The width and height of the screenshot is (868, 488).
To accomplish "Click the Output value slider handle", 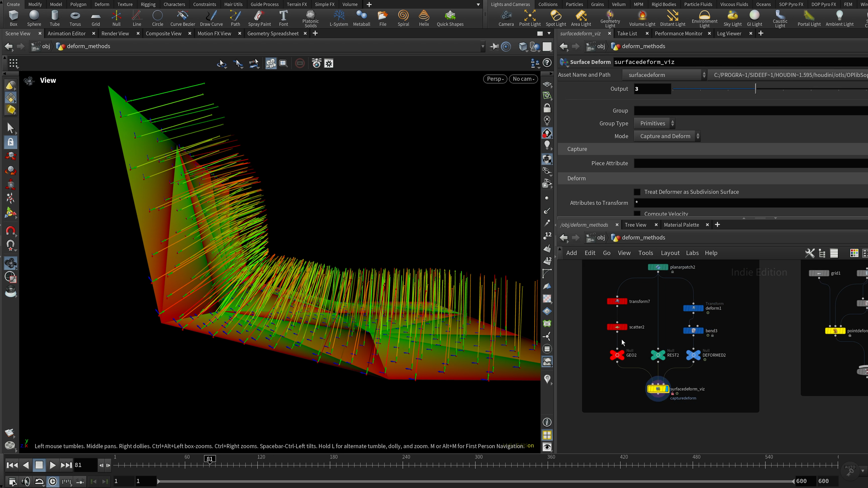I will click(x=755, y=89).
